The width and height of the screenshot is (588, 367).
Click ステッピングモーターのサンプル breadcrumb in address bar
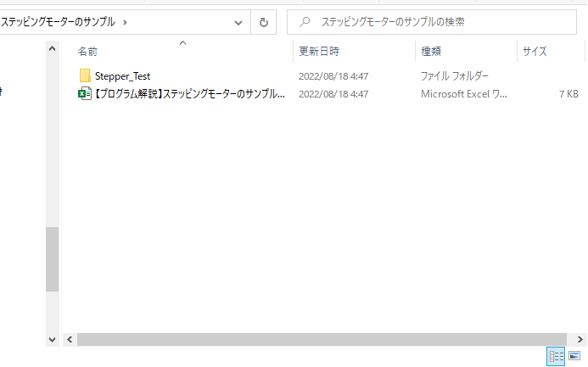[x=58, y=22]
